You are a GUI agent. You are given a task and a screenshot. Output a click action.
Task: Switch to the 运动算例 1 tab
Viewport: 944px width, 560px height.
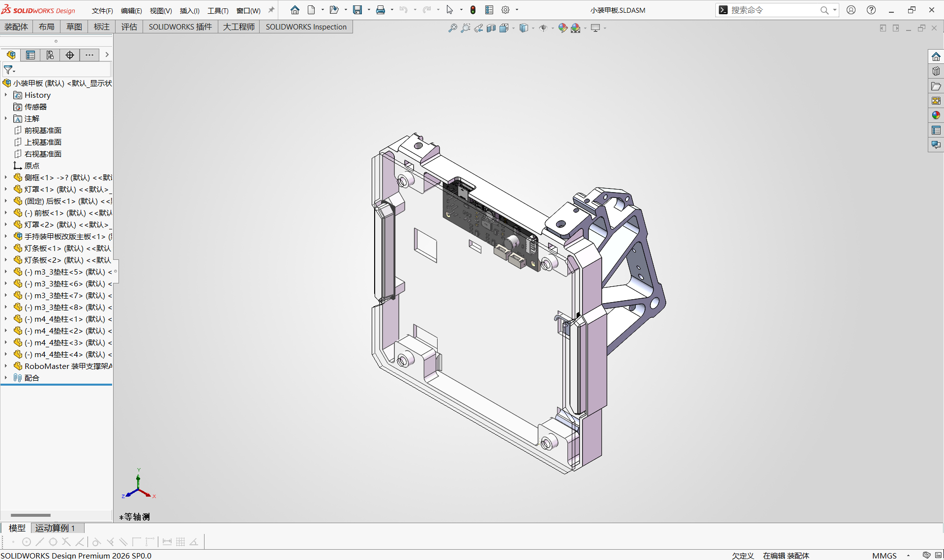coord(55,528)
